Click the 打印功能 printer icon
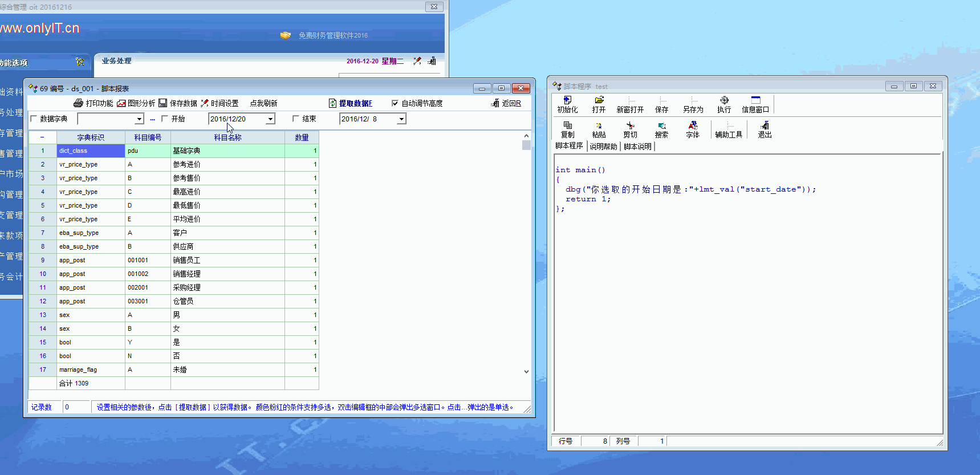The image size is (980, 475). (79, 103)
